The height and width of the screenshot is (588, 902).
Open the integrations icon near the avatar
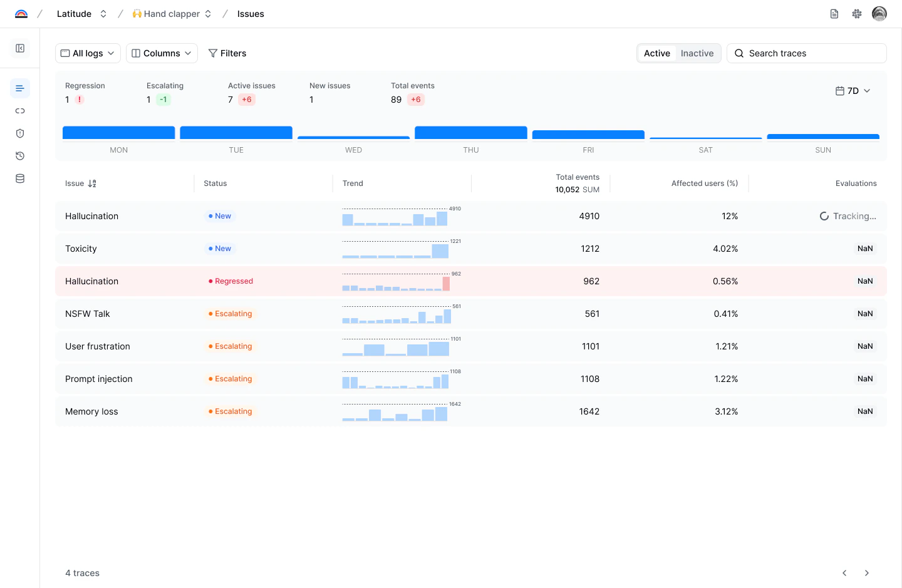pyautogui.click(x=856, y=13)
